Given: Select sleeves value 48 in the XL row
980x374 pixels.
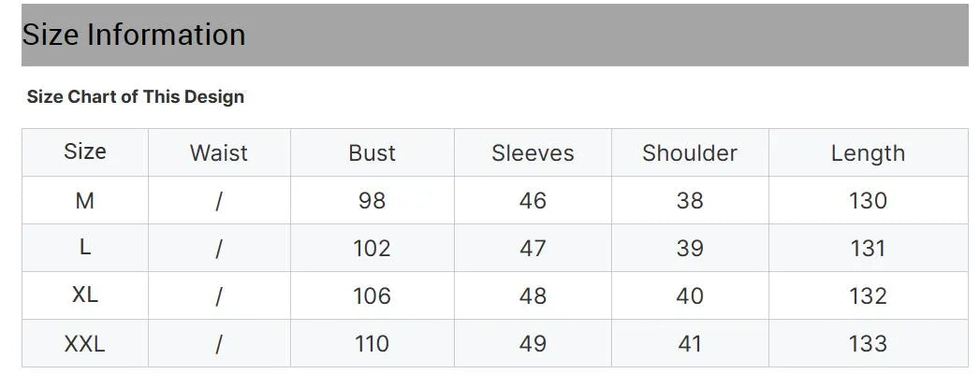Looking at the screenshot, I should [x=533, y=296].
